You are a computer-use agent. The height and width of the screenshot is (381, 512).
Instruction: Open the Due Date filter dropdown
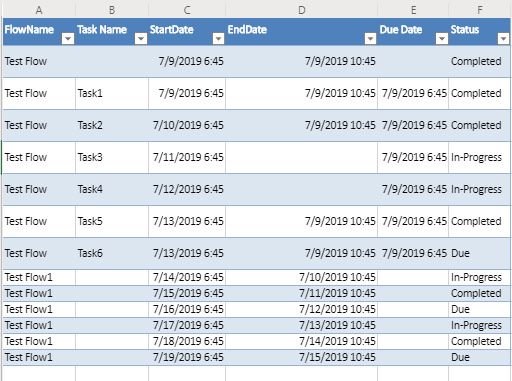click(x=442, y=39)
